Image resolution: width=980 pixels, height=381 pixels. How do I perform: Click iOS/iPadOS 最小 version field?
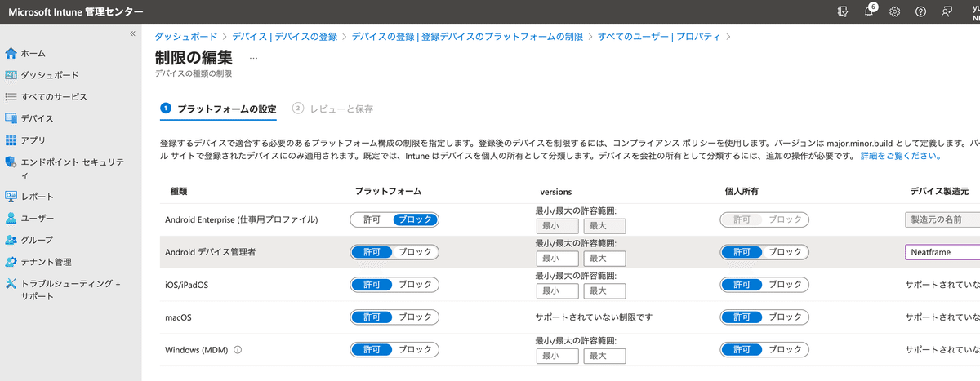[x=557, y=291]
